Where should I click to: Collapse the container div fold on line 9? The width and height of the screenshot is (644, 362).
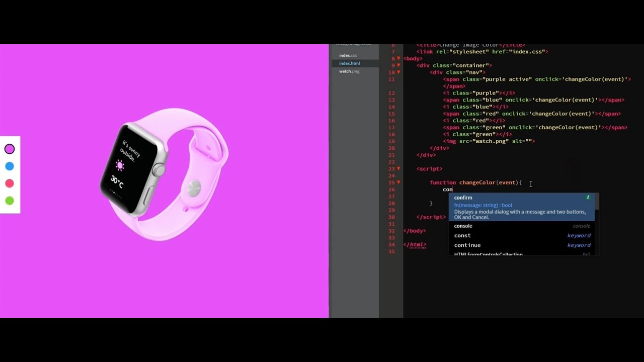[x=398, y=65]
